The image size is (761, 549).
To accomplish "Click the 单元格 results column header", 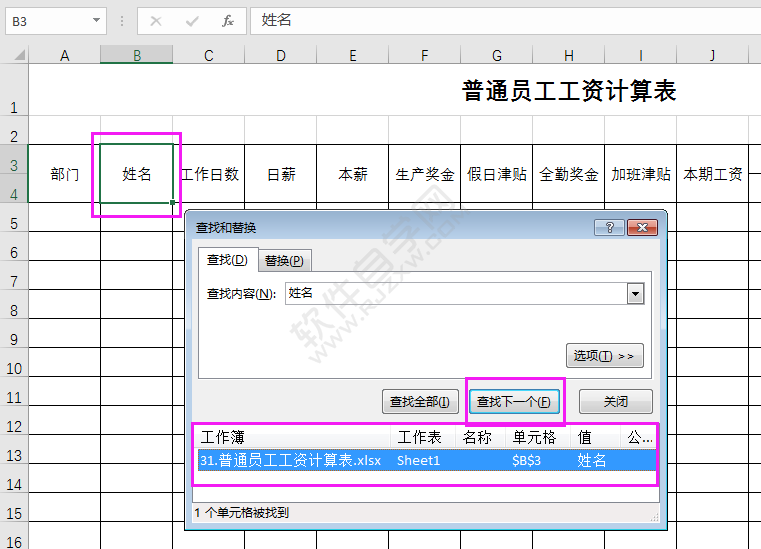I will 538,437.
